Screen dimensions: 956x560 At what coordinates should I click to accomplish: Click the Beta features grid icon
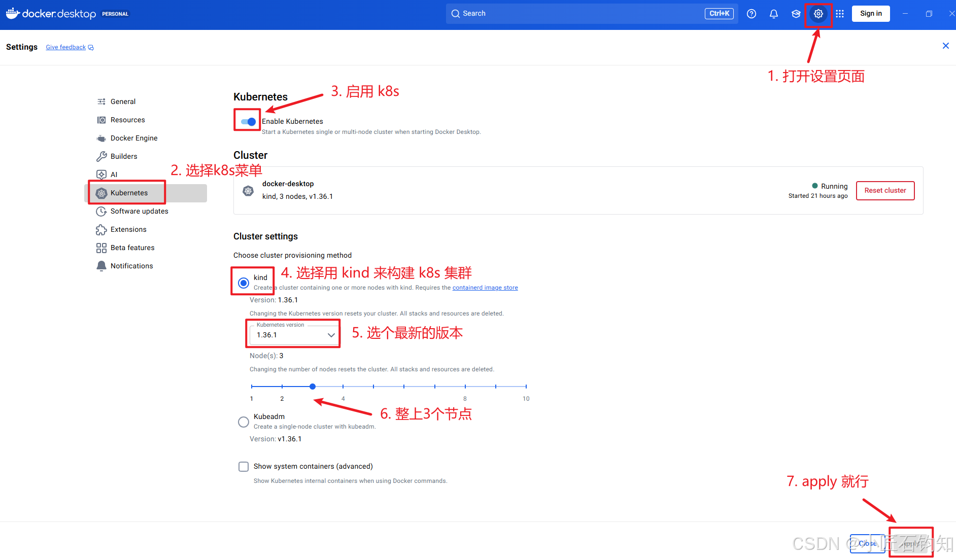101,248
